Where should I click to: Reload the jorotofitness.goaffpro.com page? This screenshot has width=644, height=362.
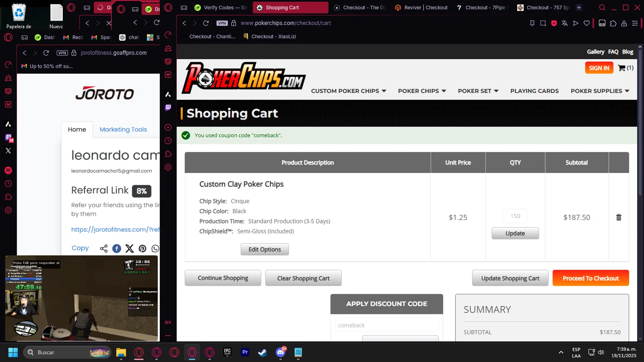pyautogui.click(x=46, y=53)
